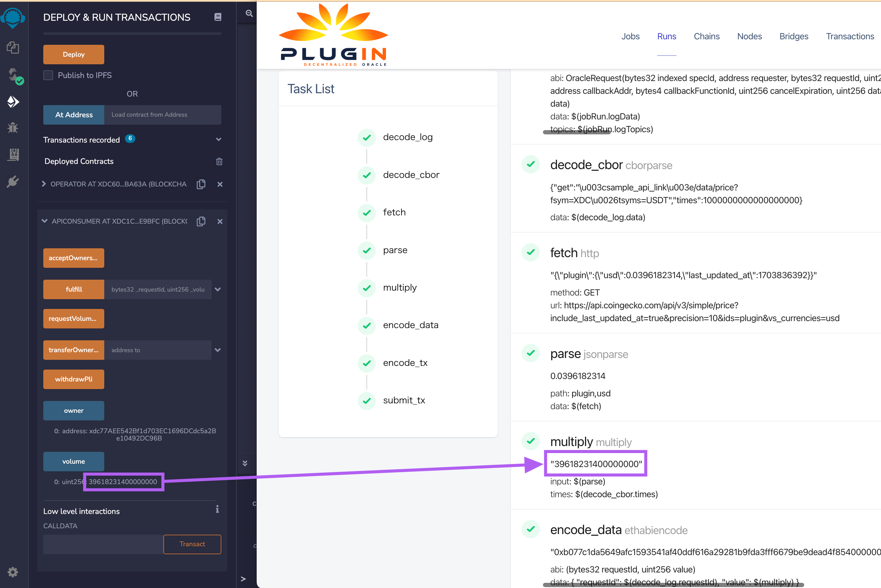This screenshot has height=588, width=881.
Task: Open the File explorer icon in sidebar
Action: 13,48
